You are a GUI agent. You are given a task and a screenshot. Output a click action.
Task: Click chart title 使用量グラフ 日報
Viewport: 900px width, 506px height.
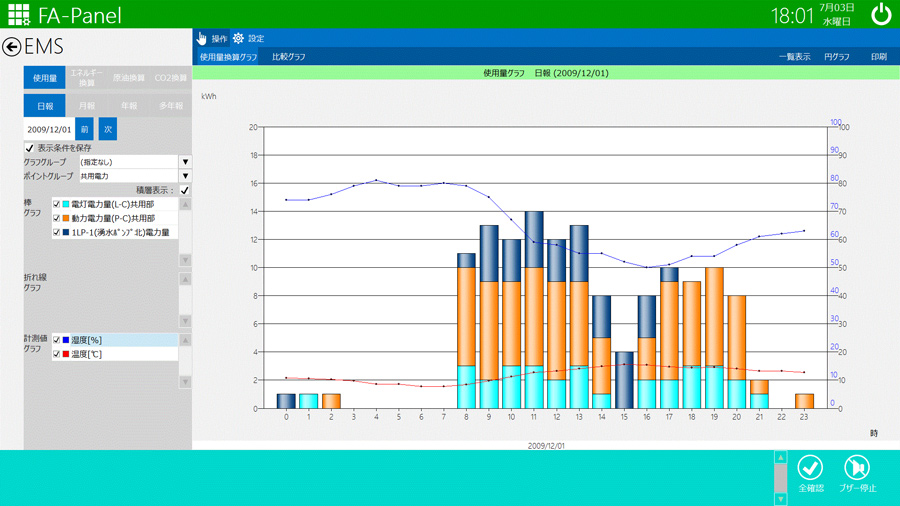click(x=546, y=73)
